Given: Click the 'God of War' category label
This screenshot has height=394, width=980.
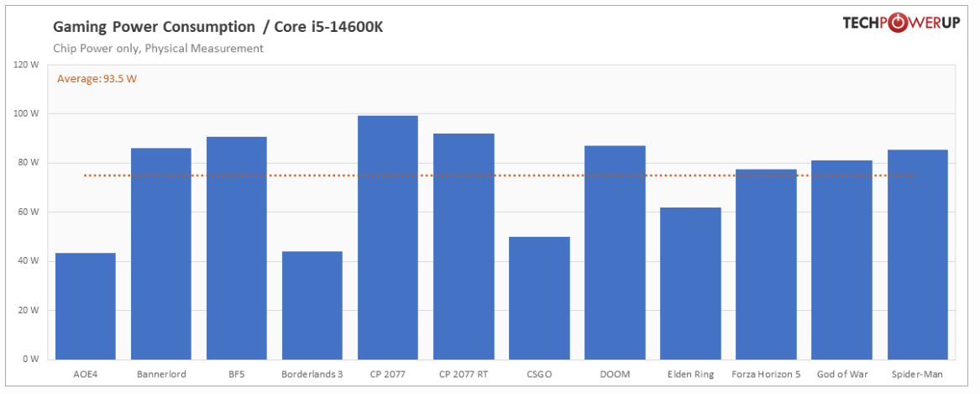Looking at the screenshot, I should pos(842,375).
